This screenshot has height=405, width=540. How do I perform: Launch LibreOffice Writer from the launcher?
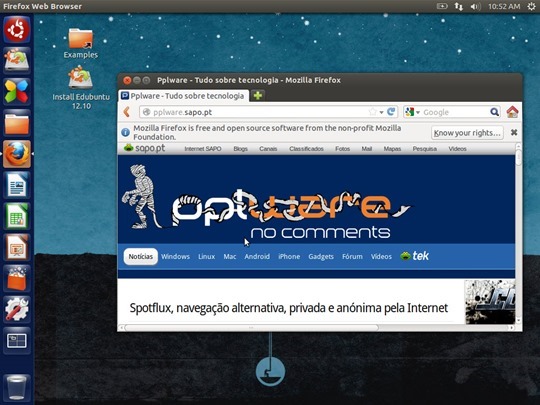point(17,185)
